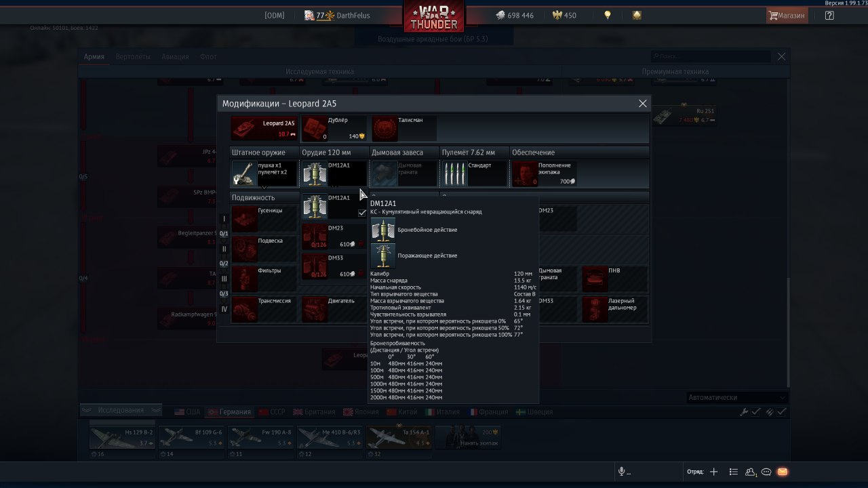Click the [ODM] clan tag
This screenshot has height=488, width=868.
tap(275, 15)
